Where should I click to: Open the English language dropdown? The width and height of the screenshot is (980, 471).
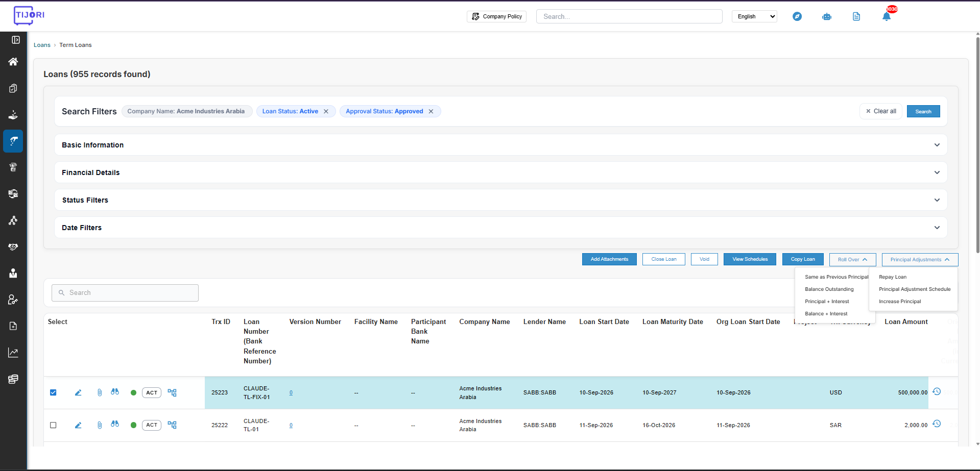click(754, 16)
